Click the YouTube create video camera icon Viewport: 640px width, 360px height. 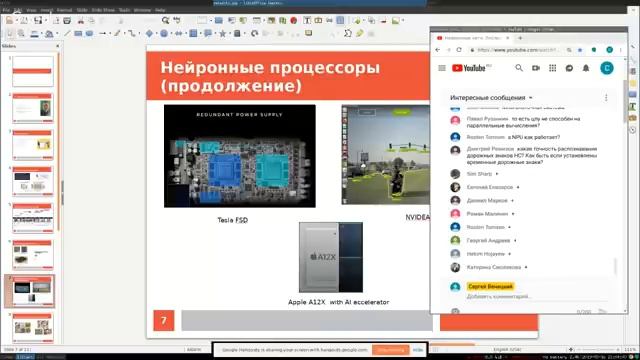coord(536,68)
